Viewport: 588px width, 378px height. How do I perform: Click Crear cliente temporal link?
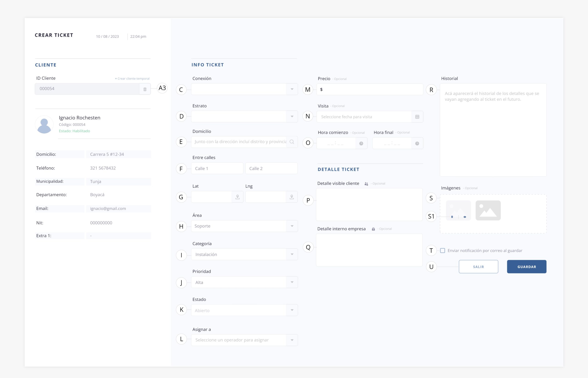pyautogui.click(x=132, y=79)
